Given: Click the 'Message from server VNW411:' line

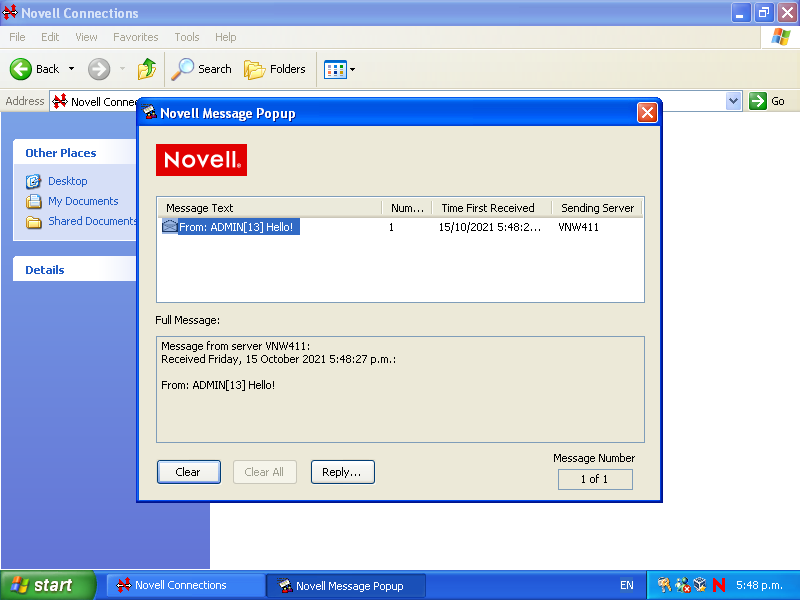Looking at the screenshot, I should click(236, 346).
